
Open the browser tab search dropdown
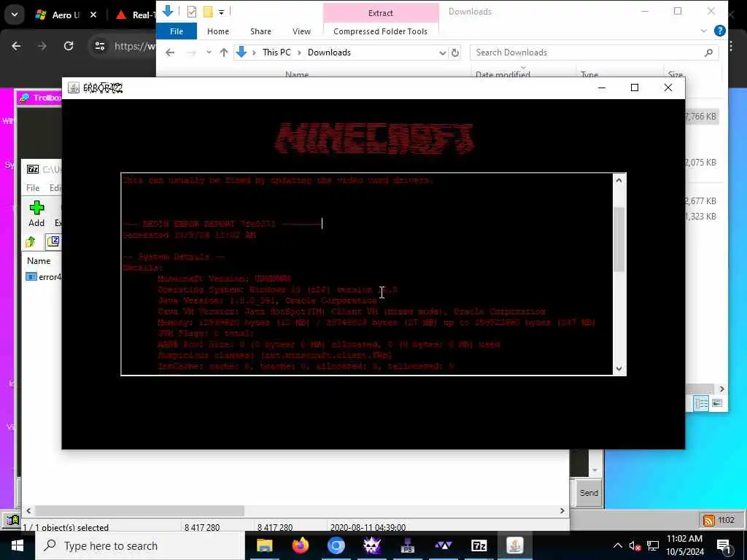pos(15,15)
